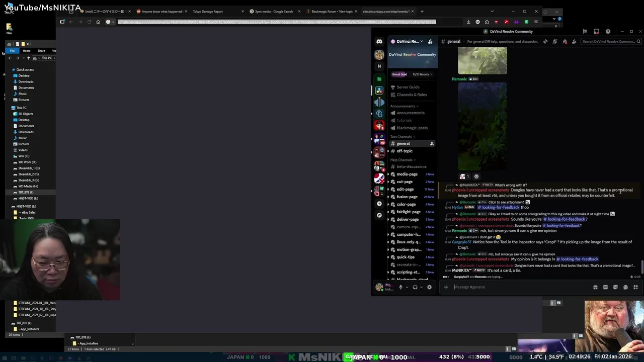644x362 pixels.
Task: Switch to '3yen media - Google Search' tab
Action: (x=274, y=12)
